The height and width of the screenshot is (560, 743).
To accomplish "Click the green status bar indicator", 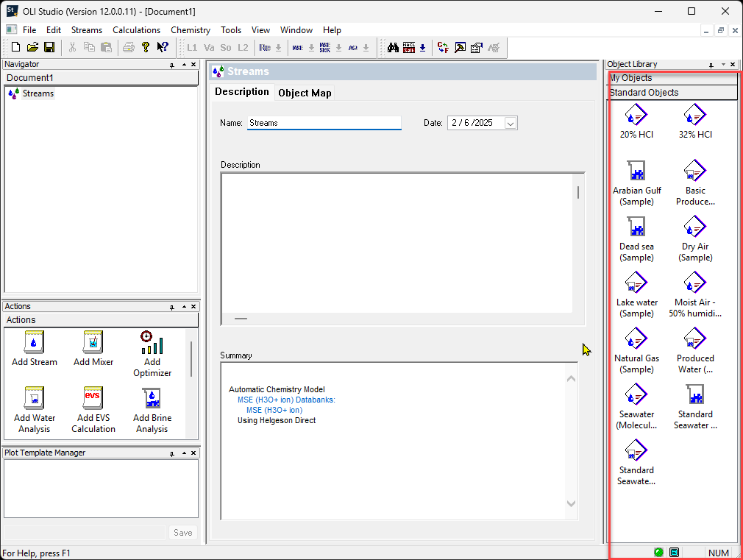I will pyautogui.click(x=658, y=553).
